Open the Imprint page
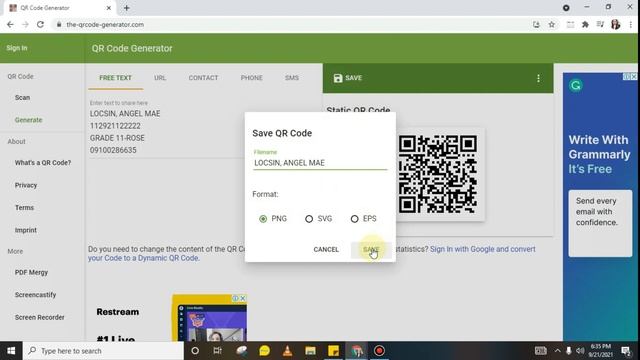 click(26, 230)
